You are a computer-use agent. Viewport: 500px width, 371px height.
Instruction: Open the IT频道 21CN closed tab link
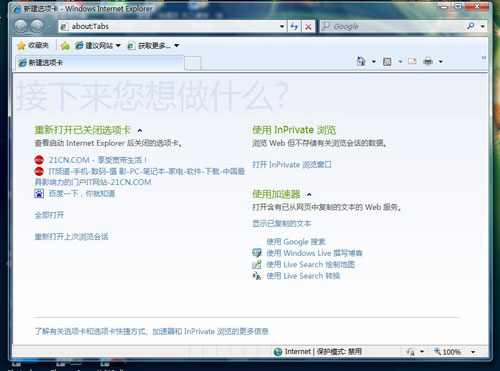click(140, 177)
